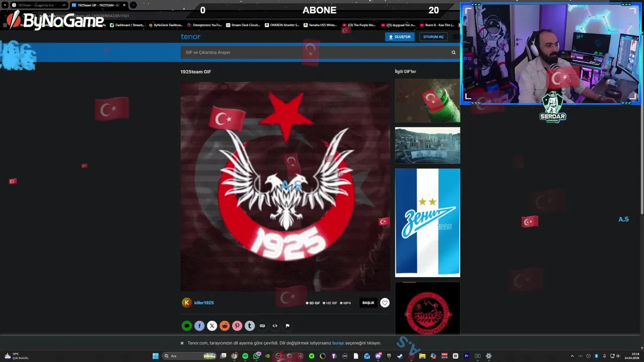Open The Purple Mo... YouTube bookmark
Image resolution: width=644 pixels, height=362 pixels.
[359, 25]
